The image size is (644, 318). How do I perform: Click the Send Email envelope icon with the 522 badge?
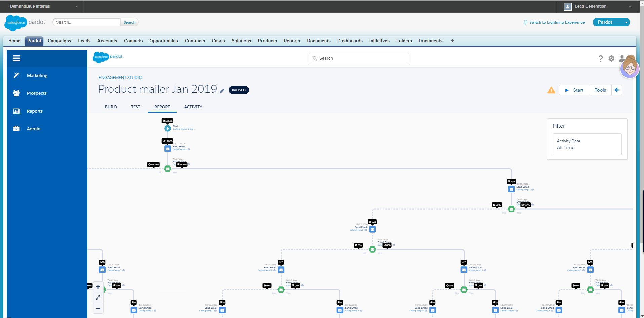tap(372, 229)
